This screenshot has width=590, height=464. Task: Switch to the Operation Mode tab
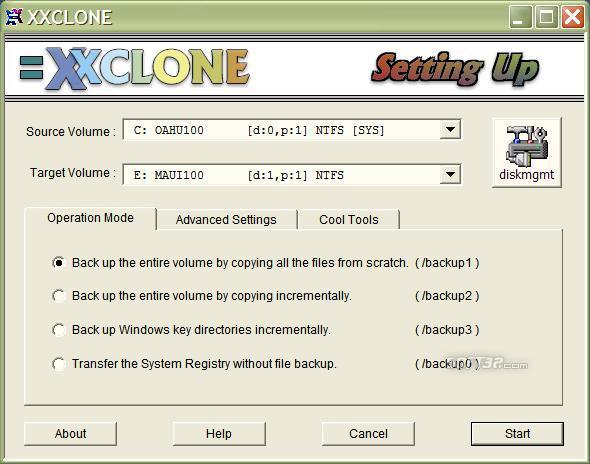[90, 218]
